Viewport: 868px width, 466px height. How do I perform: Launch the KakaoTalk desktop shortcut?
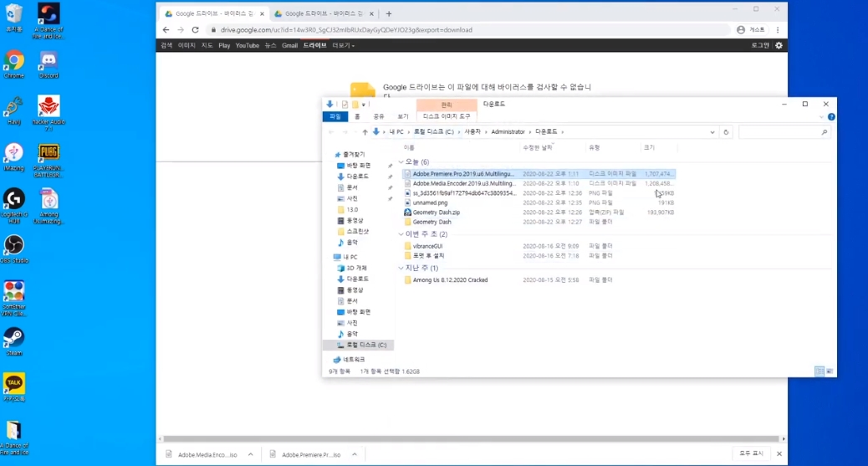tap(14, 387)
